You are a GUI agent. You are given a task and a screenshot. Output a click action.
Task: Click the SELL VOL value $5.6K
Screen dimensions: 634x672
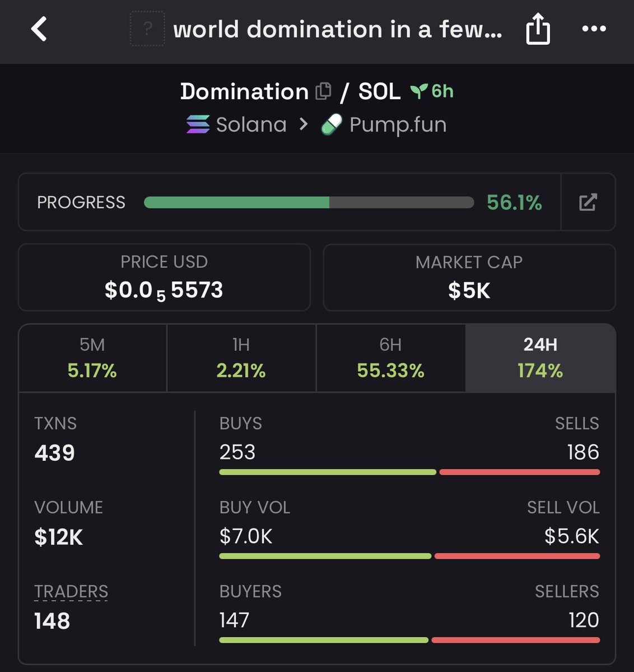[x=572, y=536]
